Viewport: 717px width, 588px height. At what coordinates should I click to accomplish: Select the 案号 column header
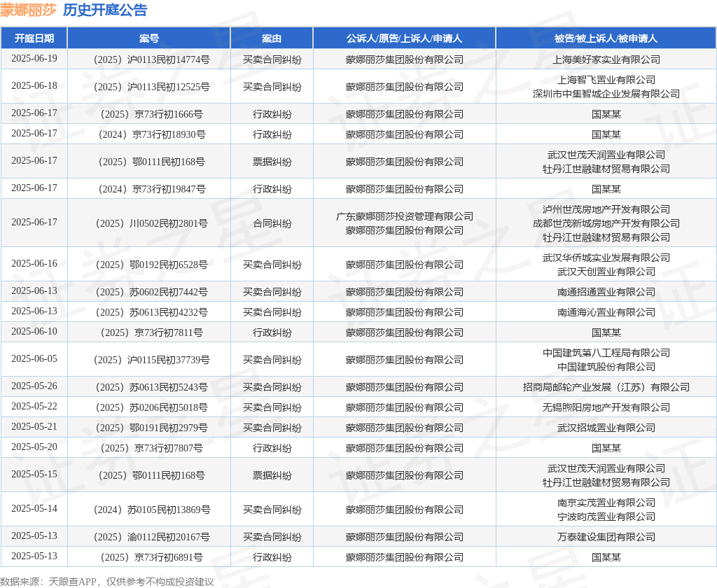coord(149,38)
